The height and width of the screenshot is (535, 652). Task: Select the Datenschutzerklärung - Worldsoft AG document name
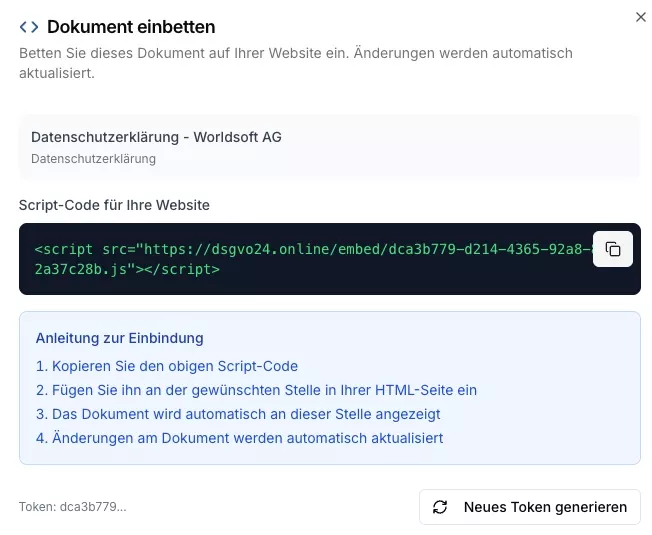tap(156, 137)
